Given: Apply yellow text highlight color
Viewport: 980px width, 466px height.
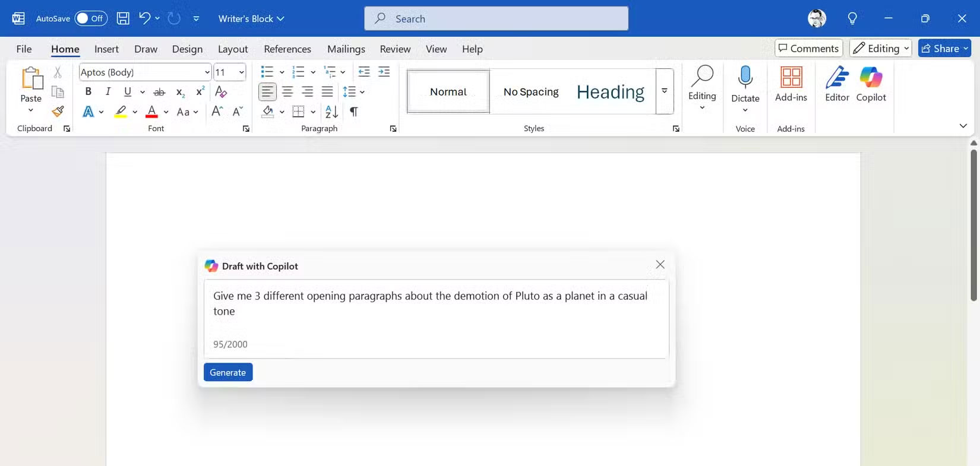Looking at the screenshot, I should click(x=121, y=112).
